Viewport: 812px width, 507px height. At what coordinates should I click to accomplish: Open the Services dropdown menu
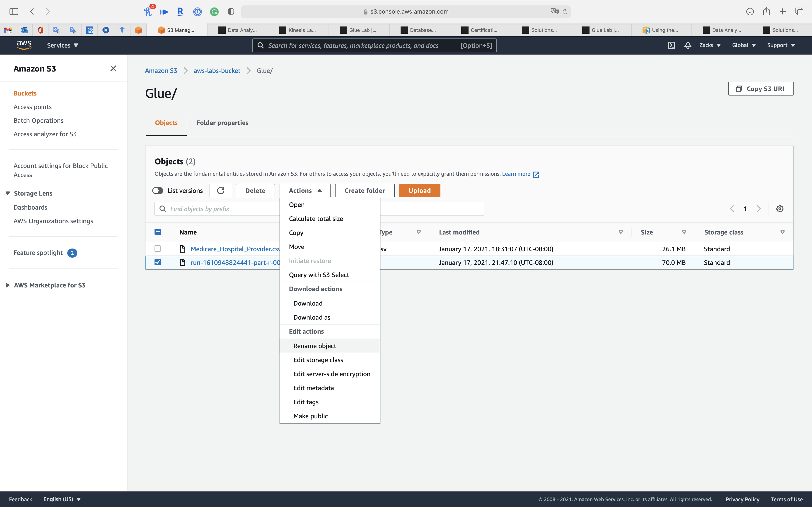point(62,45)
